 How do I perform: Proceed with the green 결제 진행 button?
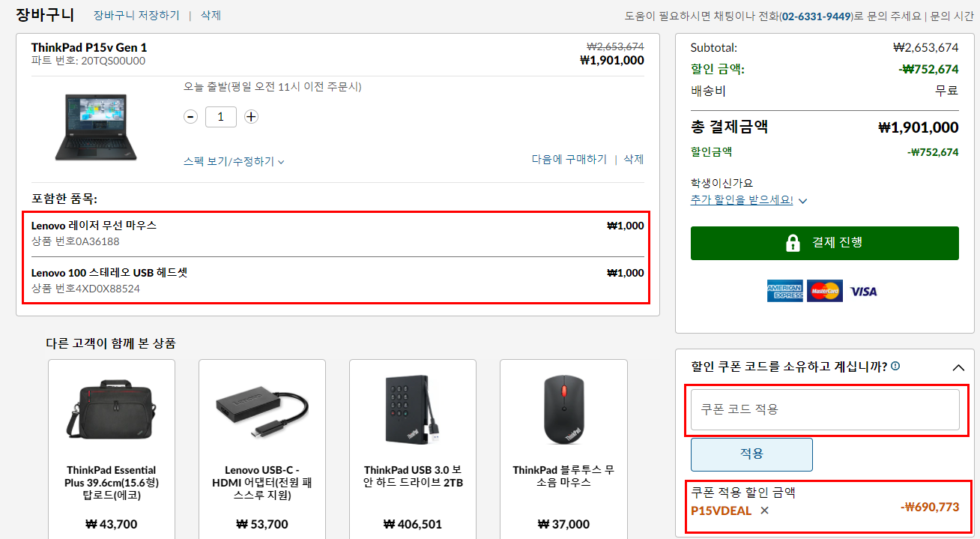click(x=825, y=243)
